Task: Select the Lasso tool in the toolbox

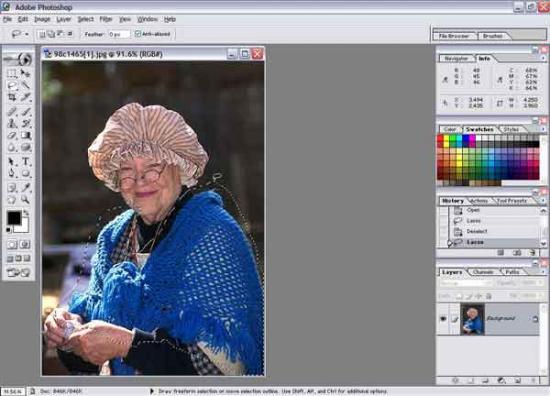Action: (x=12, y=85)
